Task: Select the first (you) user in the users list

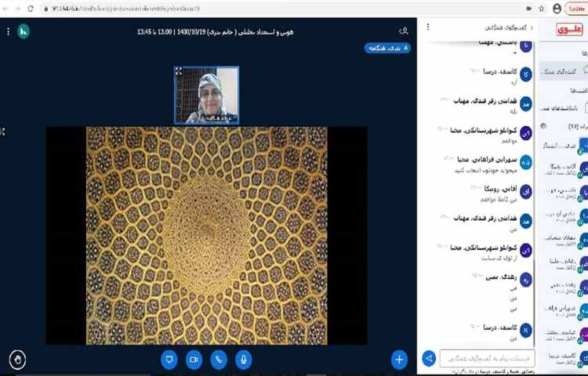Action: coord(565,146)
